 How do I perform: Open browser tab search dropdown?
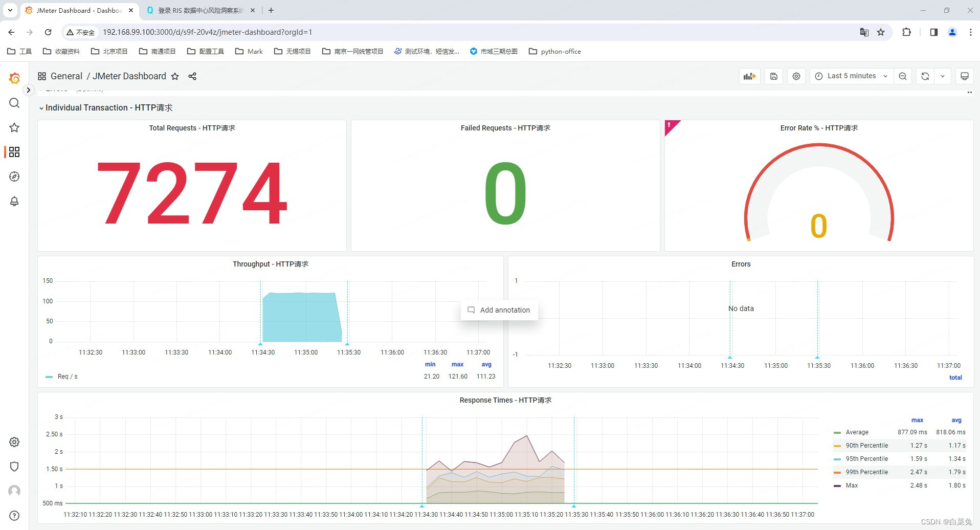click(x=10, y=10)
